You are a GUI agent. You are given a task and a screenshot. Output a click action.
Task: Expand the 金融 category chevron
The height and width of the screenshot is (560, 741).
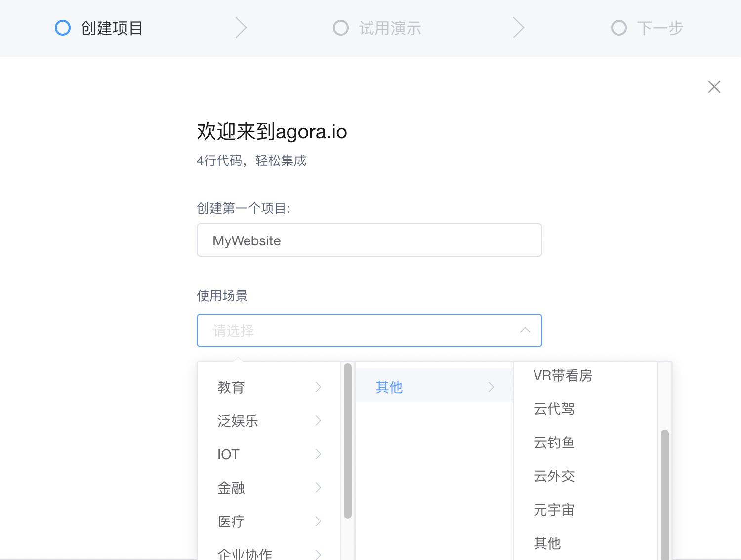click(319, 488)
